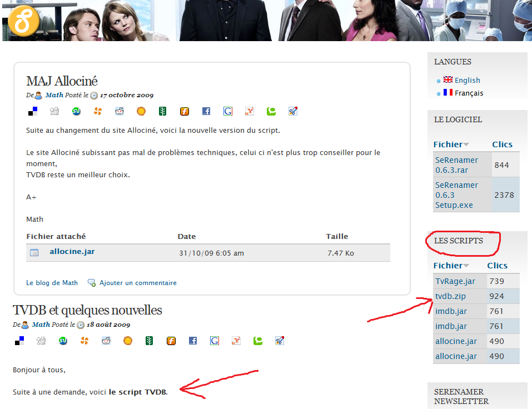
Task: Sort Le Logiciel table by Clics
Action: pos(502,144)
